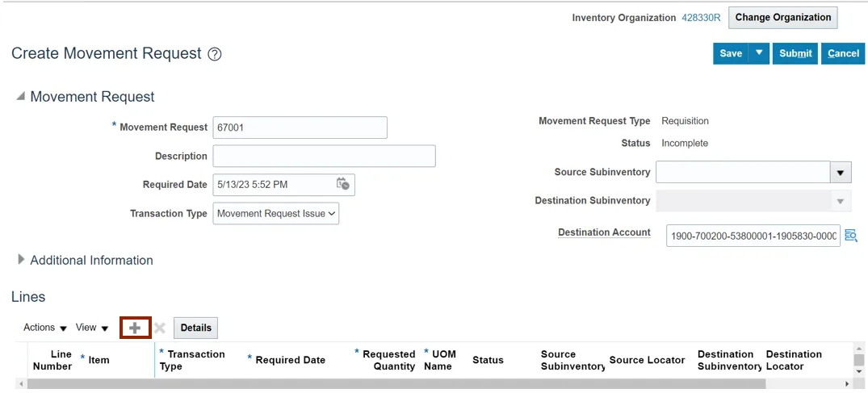Click the Movement Request number field
Viewport: 868px width, 393px height.
click(x=300, y=128)
